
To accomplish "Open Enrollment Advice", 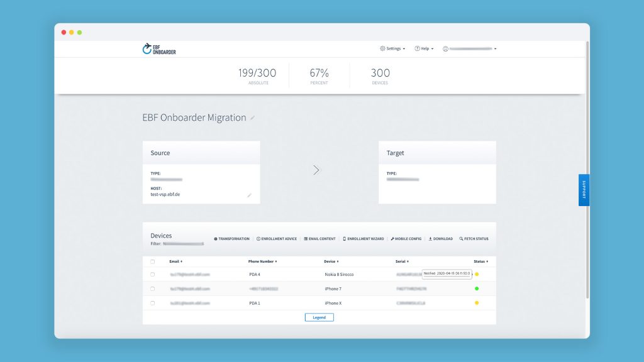I will click(x=277, y=239).
